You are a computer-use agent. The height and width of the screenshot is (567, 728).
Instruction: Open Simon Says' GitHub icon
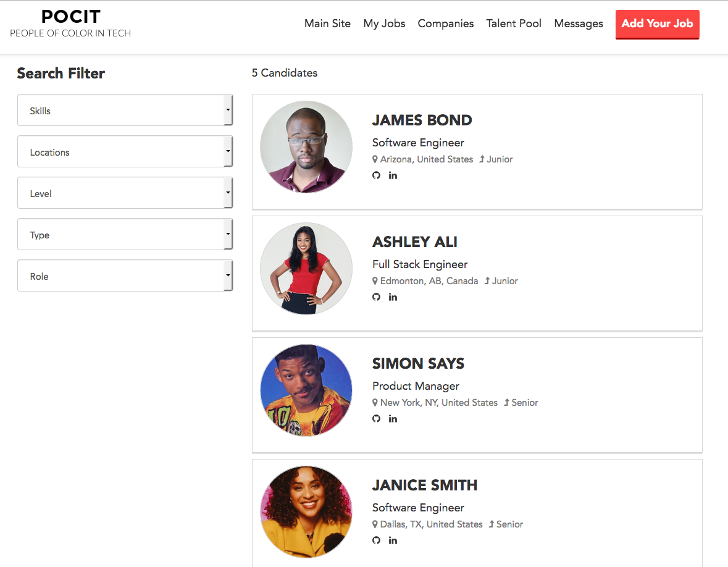point(376,419)
